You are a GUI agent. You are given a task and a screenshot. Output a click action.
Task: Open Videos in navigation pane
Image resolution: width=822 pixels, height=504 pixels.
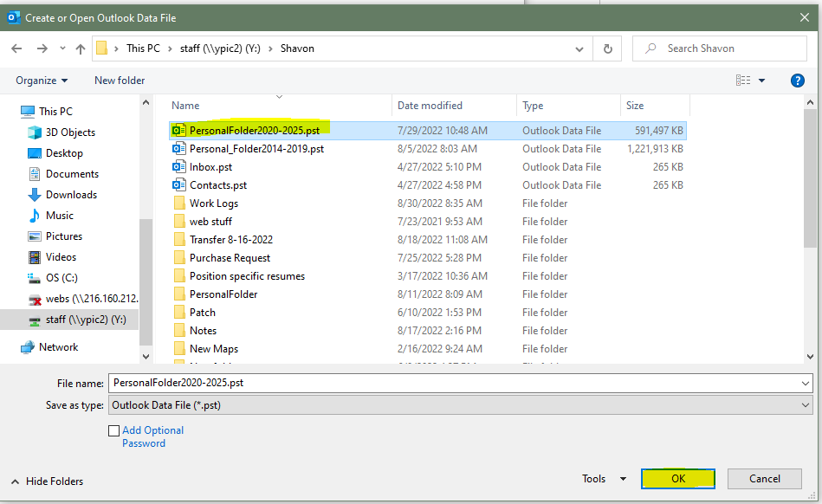click(61, 257)
